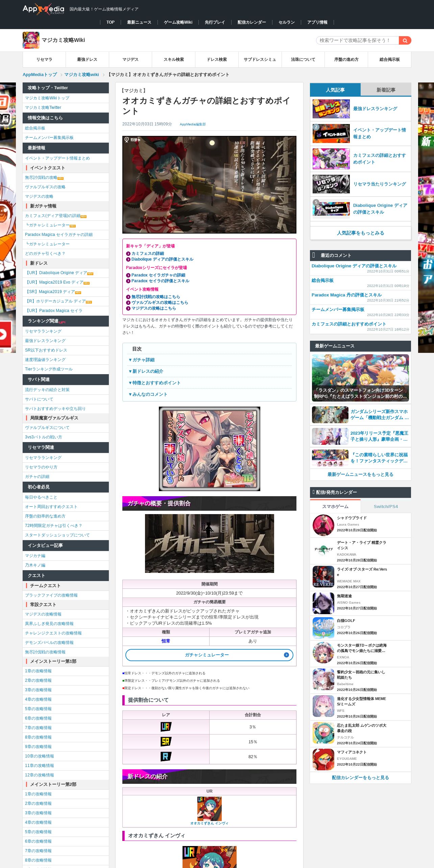Open the ガンダムシリーズ新作 news thumbnail
Image resolution: width=434 pixels, height=868 pixels.
330,415
